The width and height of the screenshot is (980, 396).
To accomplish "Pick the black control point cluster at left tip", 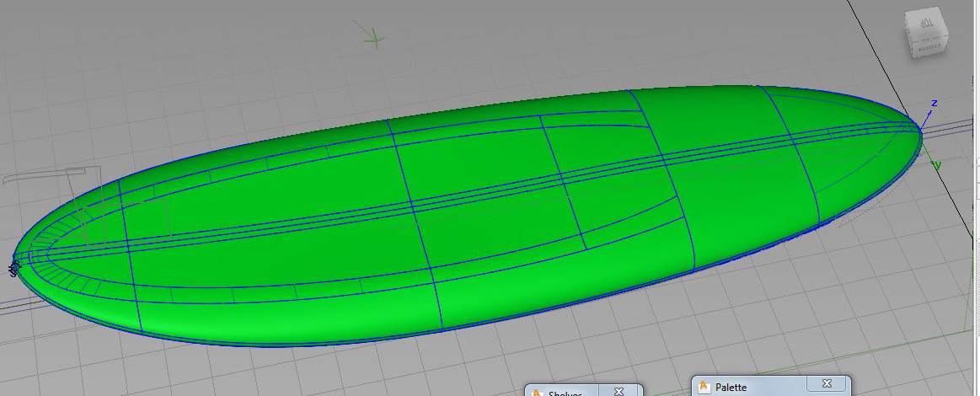I will pos(13,268).
